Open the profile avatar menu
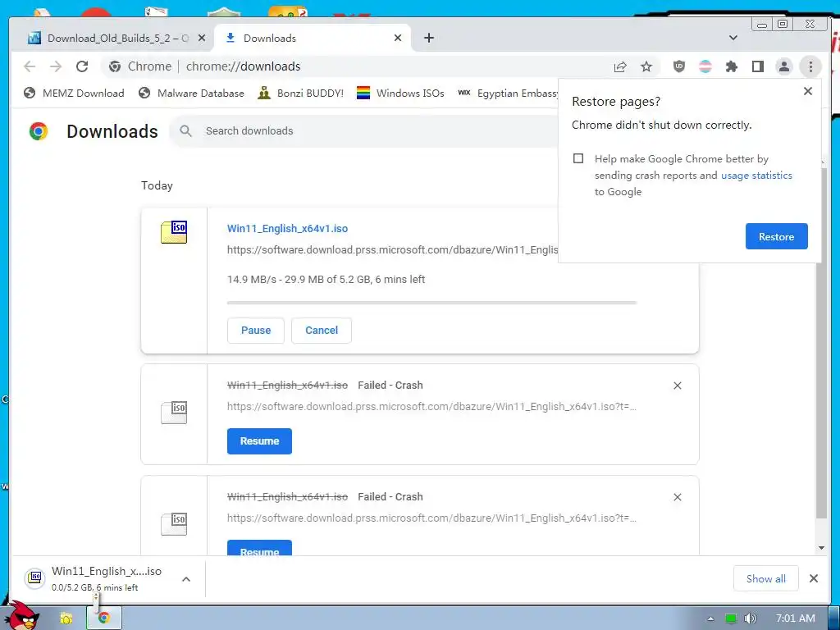This screenshot has width=840, height=630. click(783, 66)
